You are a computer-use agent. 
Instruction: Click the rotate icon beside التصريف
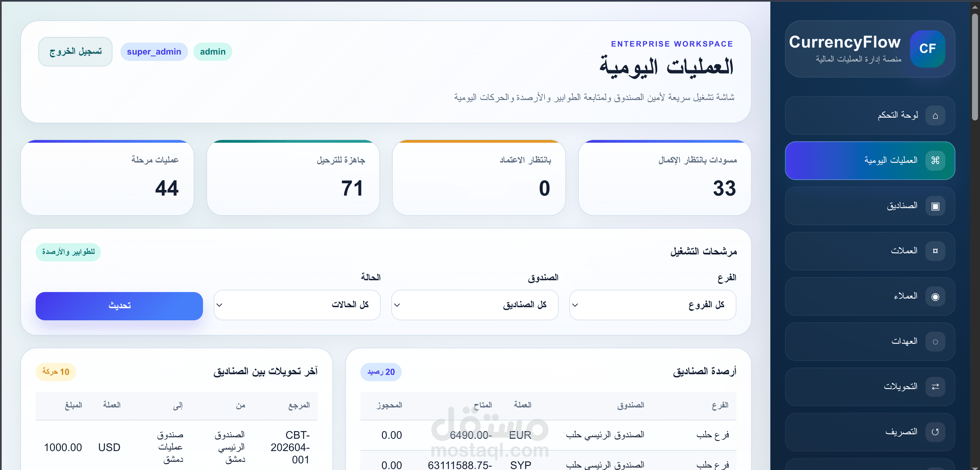(935, 432)
